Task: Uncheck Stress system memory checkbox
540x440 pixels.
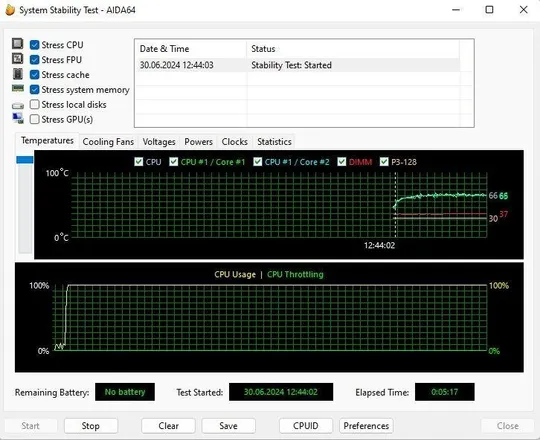Action: pyautogui.click(x=34, y=90)
